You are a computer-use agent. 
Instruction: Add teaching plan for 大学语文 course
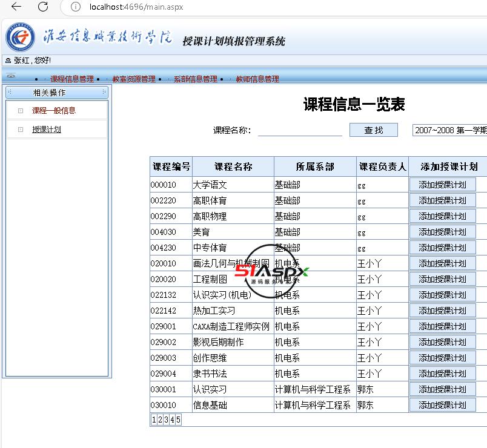pyautogui.click(x=442, y=185)
